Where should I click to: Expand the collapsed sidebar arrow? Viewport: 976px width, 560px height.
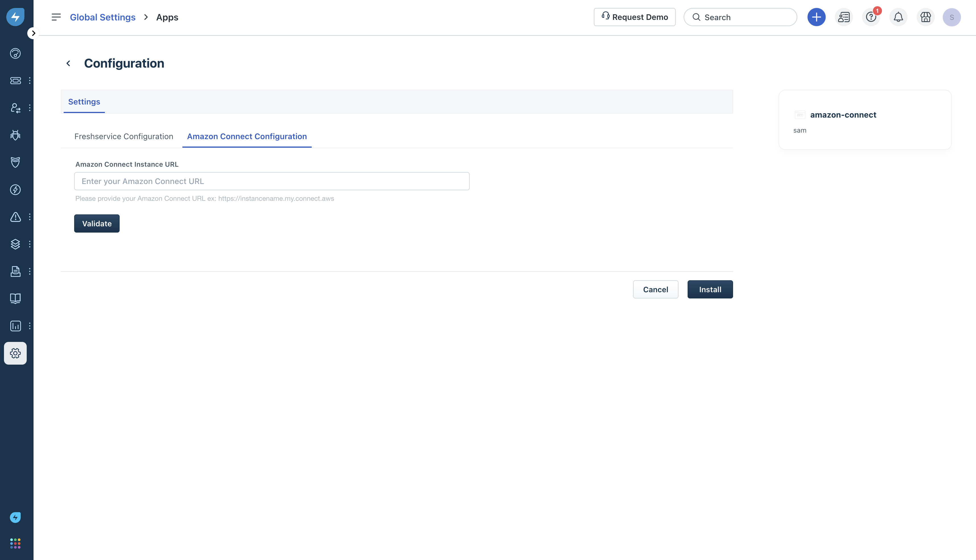(x=34, y=33)
